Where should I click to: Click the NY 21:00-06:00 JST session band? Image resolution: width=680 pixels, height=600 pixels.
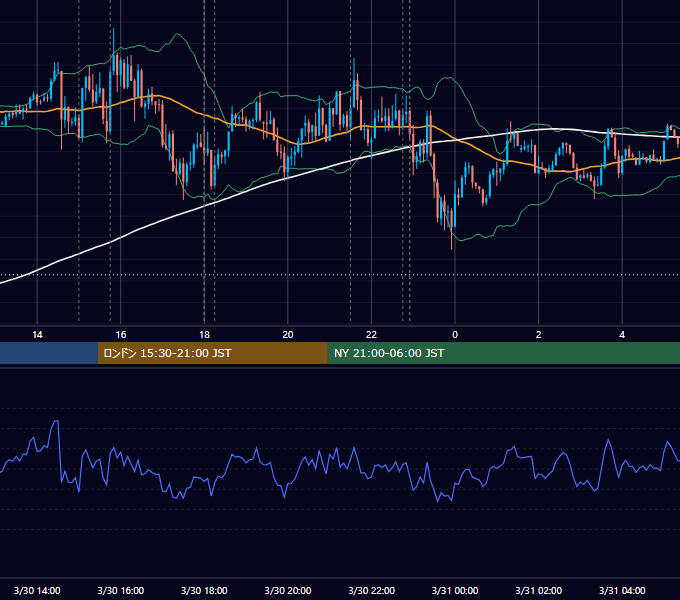point(503,353)
